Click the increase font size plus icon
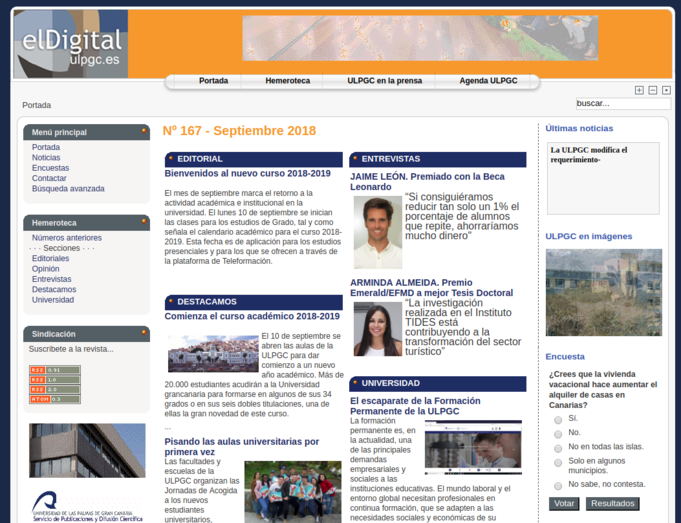The image size is (681, 523). [x=639, y=90]
